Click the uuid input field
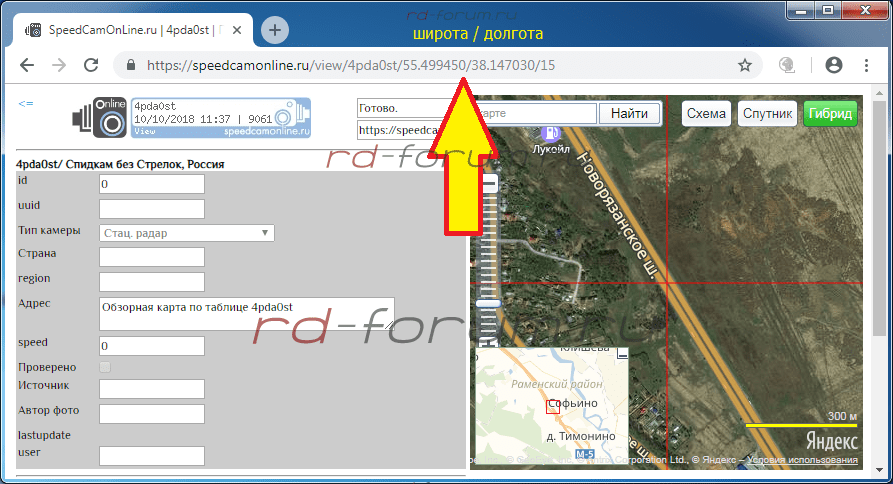 point(151,209)
